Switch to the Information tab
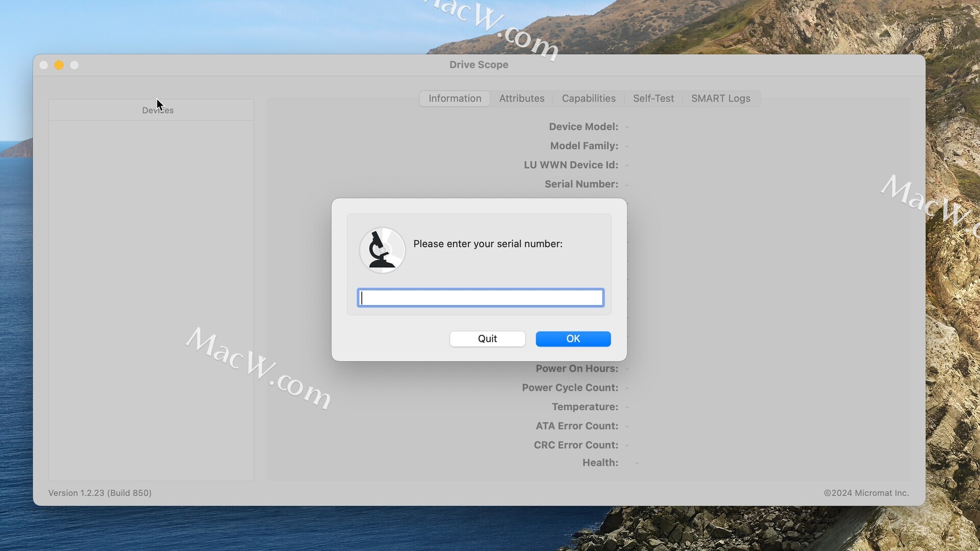The width and height of the screenshot is (980, 551). pyautogui.click(x=454, y=98)
